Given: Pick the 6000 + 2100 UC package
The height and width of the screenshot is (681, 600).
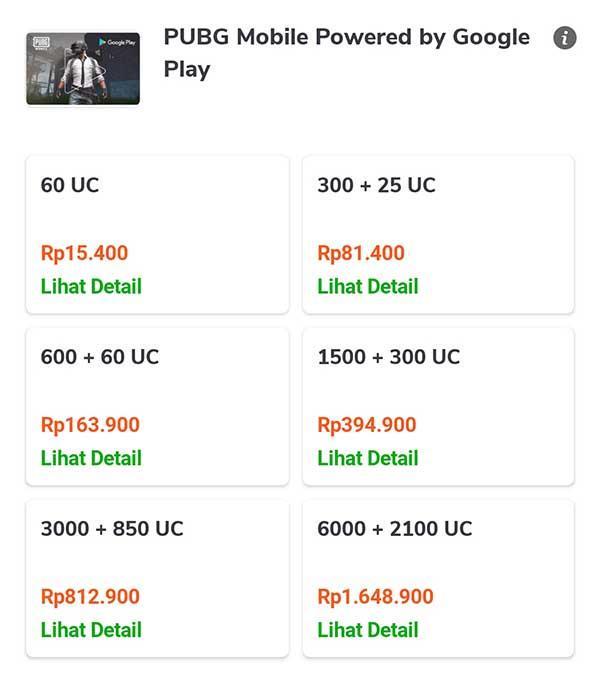Looking at the screenshot, I should pos(438,579).
